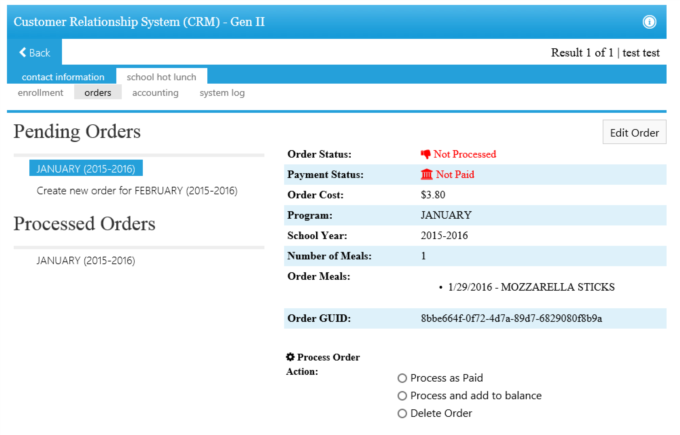This screenshot has width=680, height=435.
Task: Click the Order Status label
Action: pos(319,154)
